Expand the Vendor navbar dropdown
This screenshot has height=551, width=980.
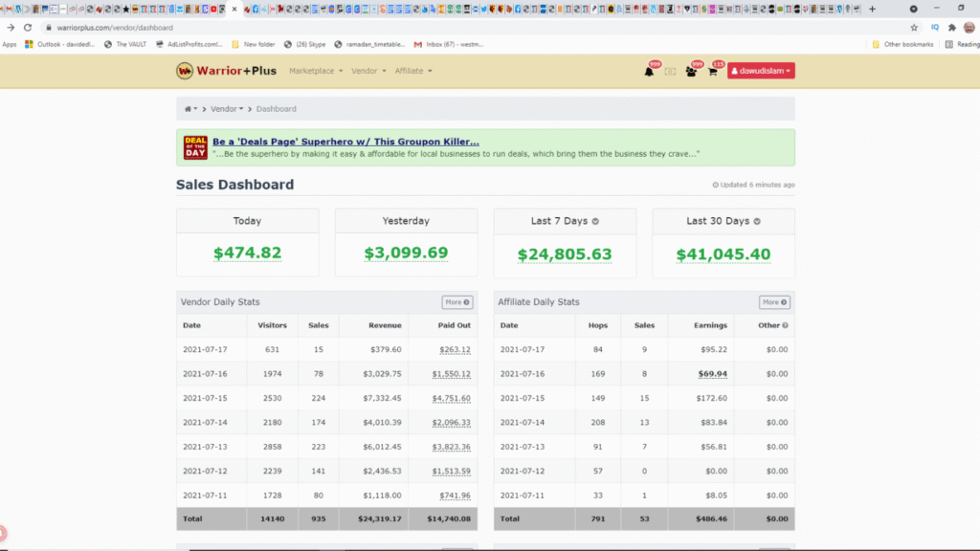368,71
